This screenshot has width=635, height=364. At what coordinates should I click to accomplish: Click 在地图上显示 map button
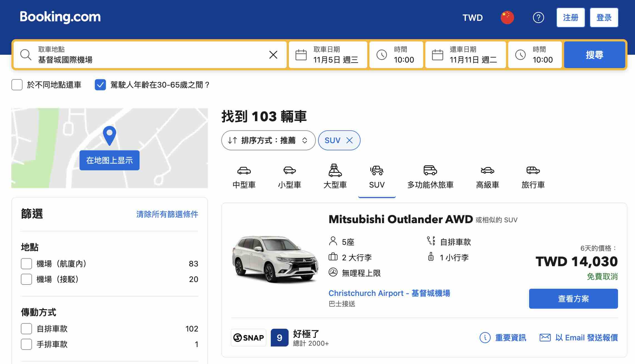[110, 160]
